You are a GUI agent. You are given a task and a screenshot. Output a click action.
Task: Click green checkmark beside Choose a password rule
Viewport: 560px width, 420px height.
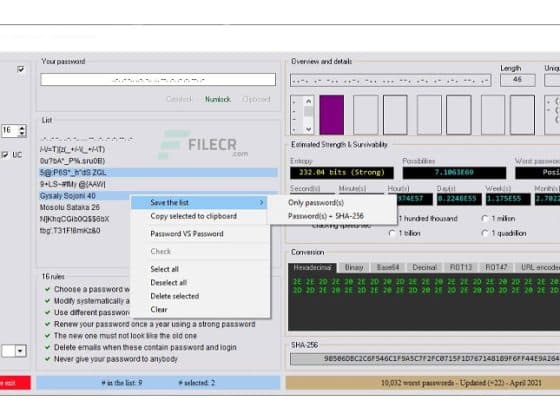(48, 289)
